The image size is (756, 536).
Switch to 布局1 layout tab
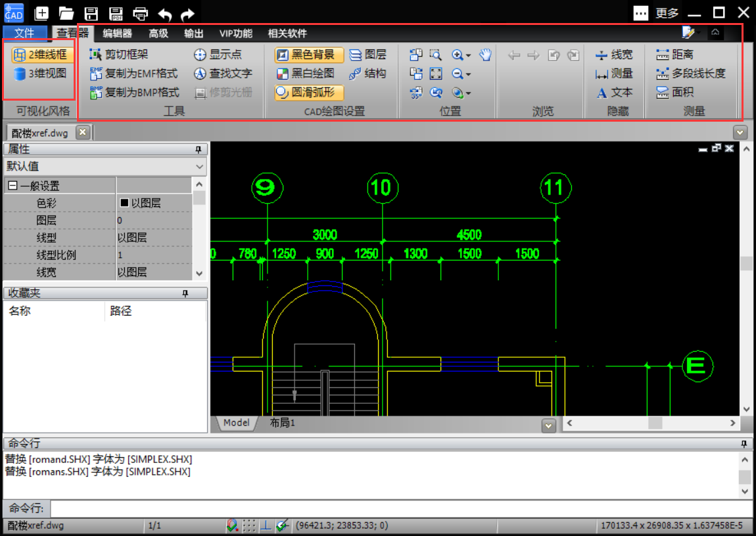(x=282, y=423)
